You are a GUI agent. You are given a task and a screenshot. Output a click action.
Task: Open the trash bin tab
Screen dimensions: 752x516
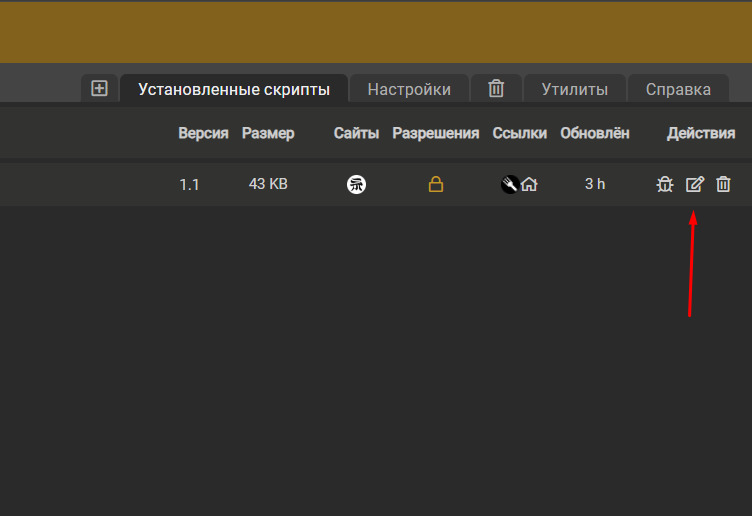pos(496,88)
